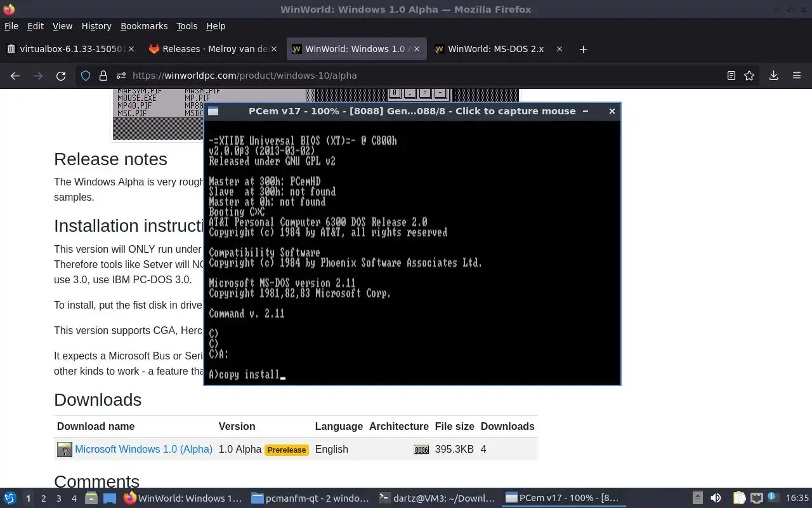Click show desktop icon in taskbar
This screenshot has height=508, width=812.
coord(110,498)
